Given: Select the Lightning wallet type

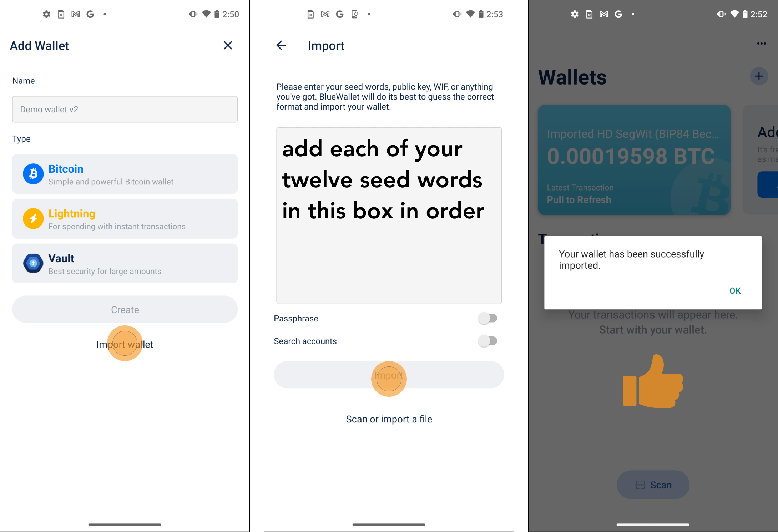Looking at the screenshot, I should pos(125,219).
